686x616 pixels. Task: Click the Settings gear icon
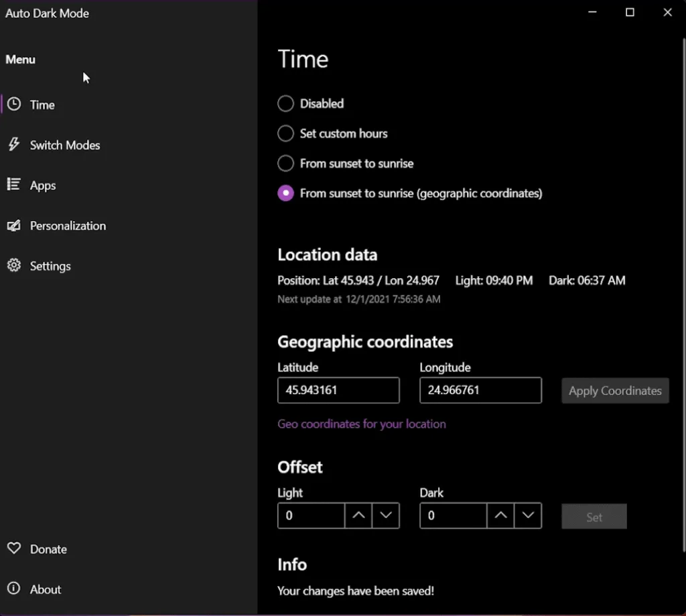click(x=13, y=266)
